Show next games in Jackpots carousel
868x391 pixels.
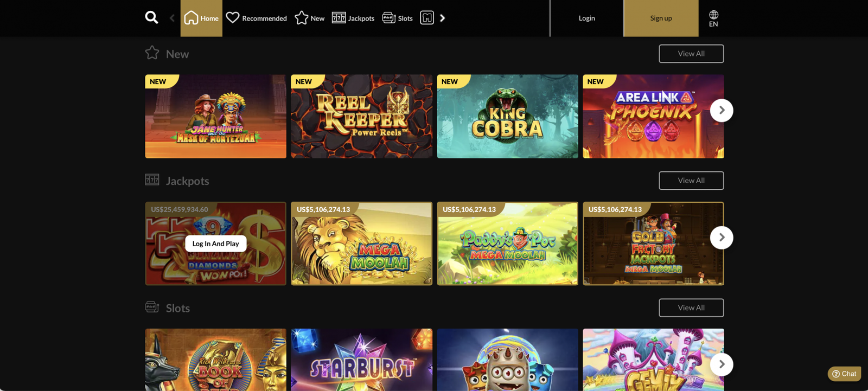[x=722, y=238]
